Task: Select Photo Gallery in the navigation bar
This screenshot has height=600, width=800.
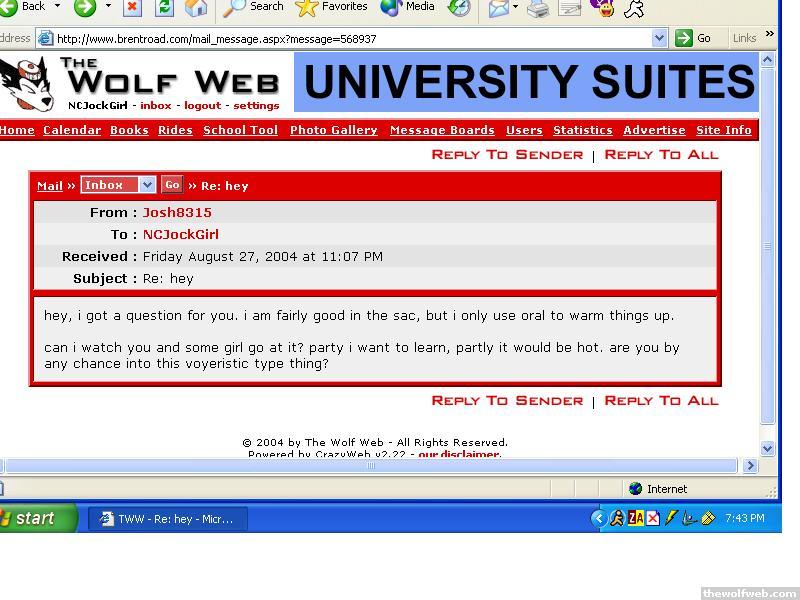Action: coord(334,130)
